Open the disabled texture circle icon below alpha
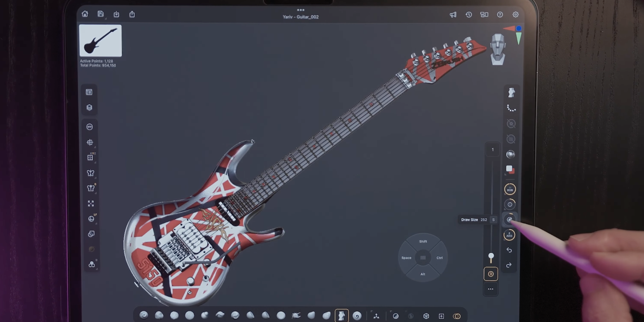The height and width of the screenshot is (322, 644). click(510, 139)
